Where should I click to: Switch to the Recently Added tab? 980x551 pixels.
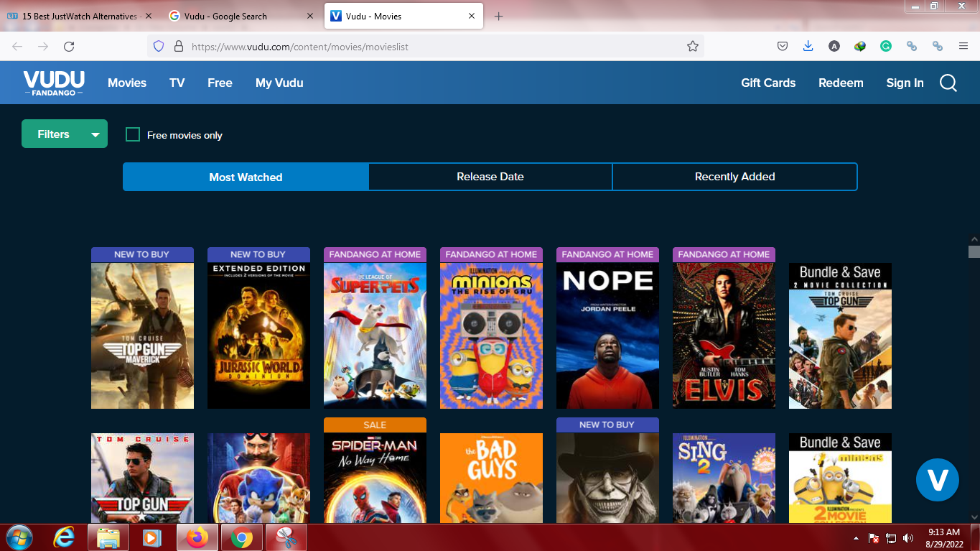pos(735,177)
